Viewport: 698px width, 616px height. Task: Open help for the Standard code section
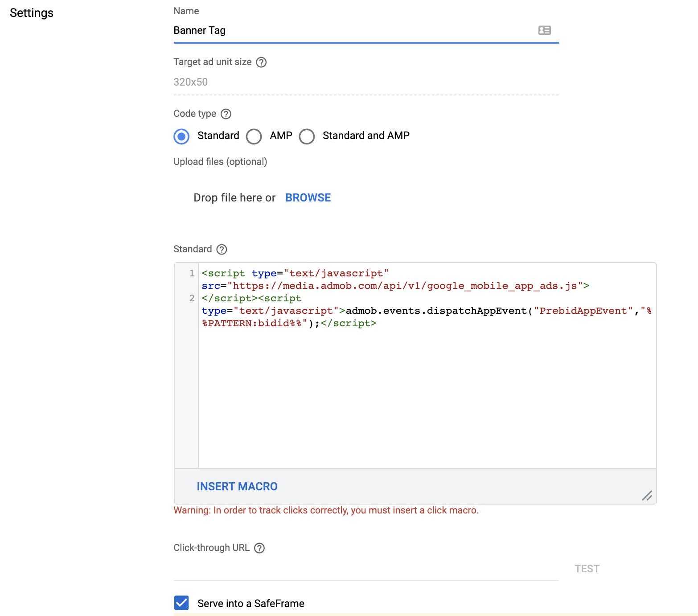pyautogui.click(x=222, y=250)
